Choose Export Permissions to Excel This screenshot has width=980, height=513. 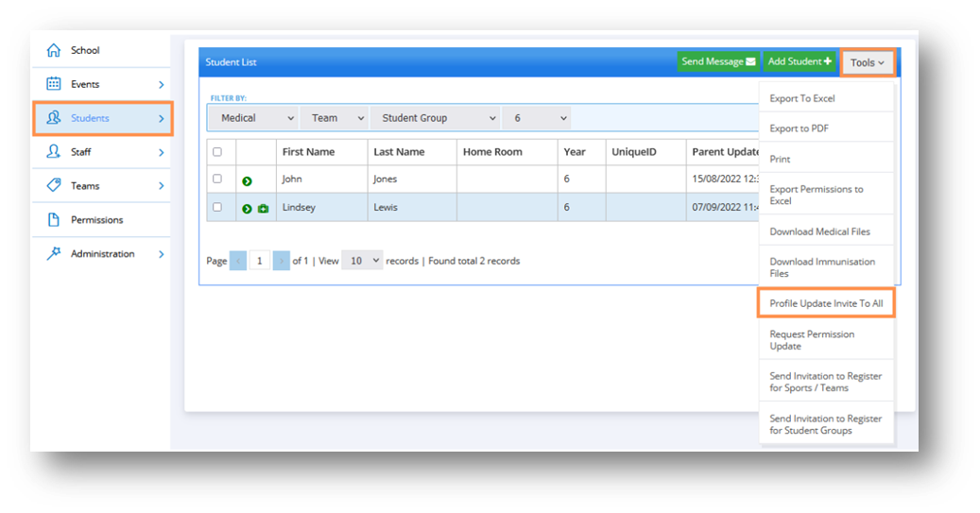tap(826, 195)
